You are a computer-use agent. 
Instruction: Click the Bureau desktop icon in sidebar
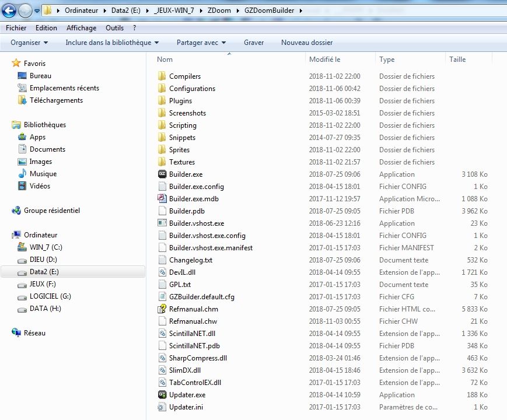(x=22, y=76)
